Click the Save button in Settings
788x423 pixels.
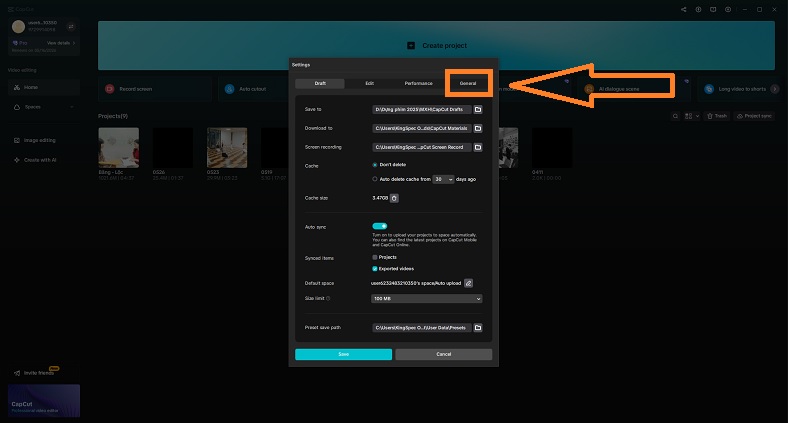point(343,354)
